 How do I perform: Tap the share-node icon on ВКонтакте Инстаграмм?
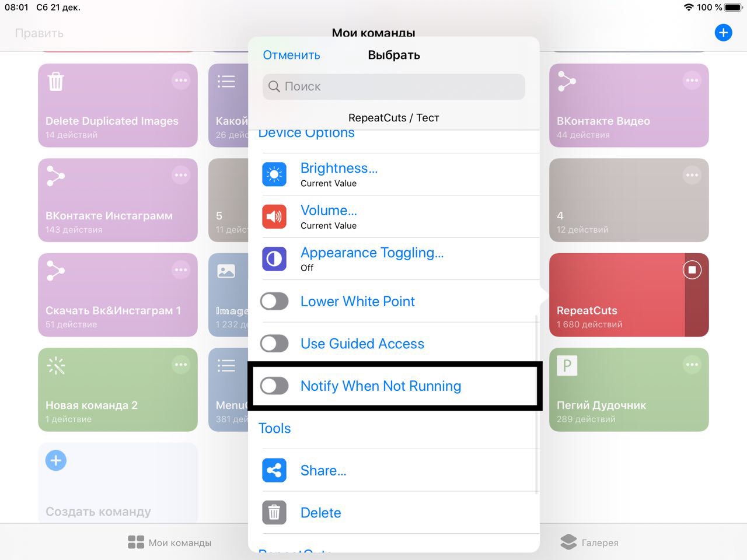pos(55,176)
